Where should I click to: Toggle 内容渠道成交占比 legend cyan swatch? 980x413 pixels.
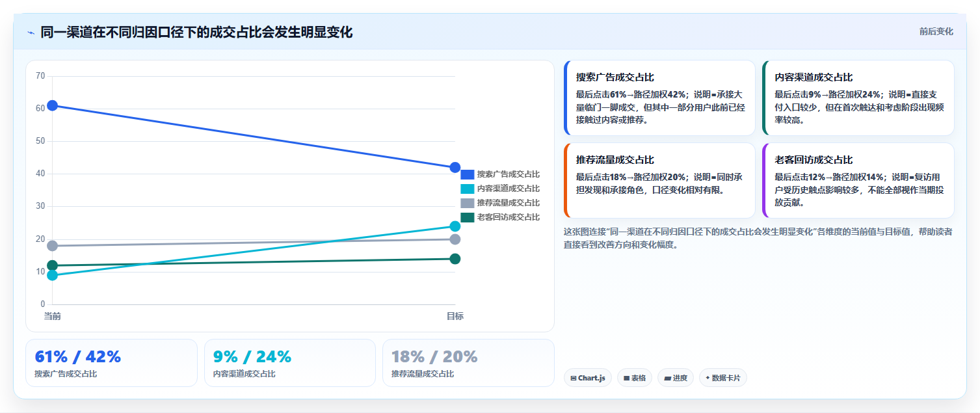pyautogui.click(x=468, y=189)
